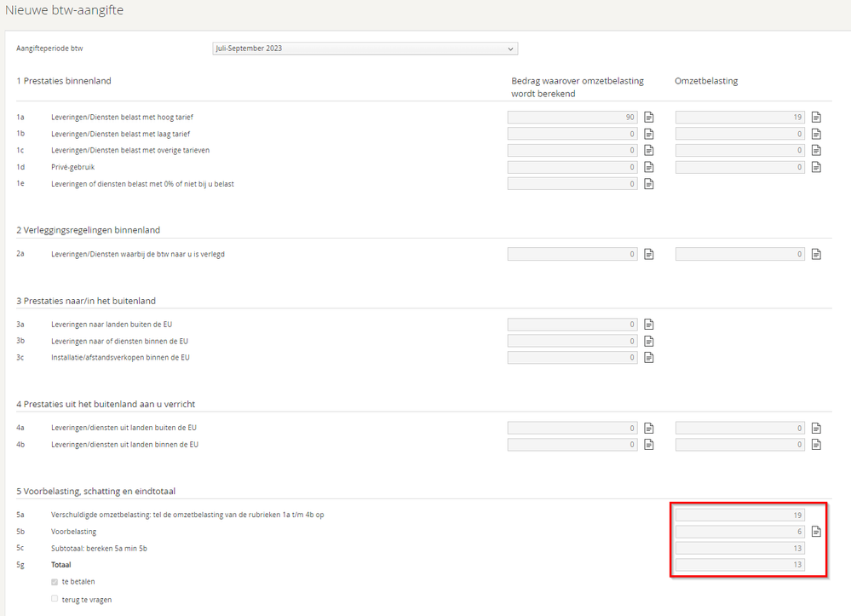Screen dimensions: 851x616
Task: Open details icon for 1e 0% amount
Action: 648,184
